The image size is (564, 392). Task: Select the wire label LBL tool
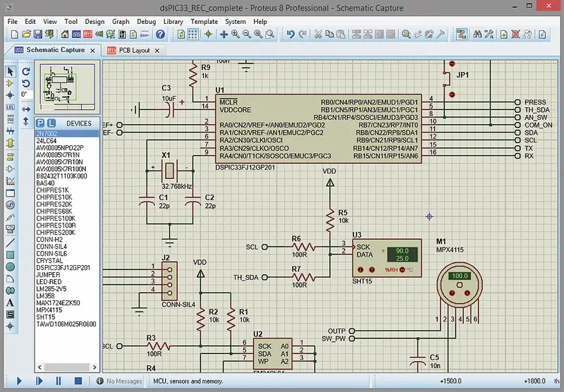click(11, 107)
